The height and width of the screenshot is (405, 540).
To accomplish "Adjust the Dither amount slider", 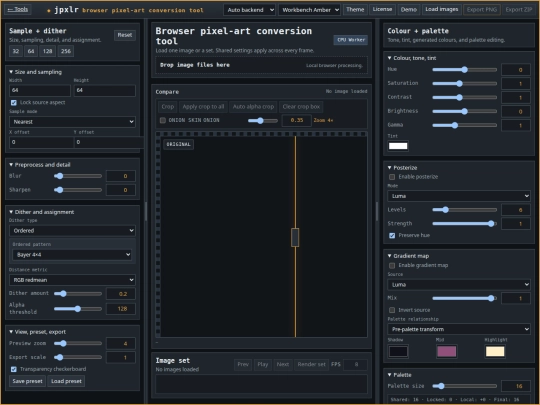I will coord(78,294).
